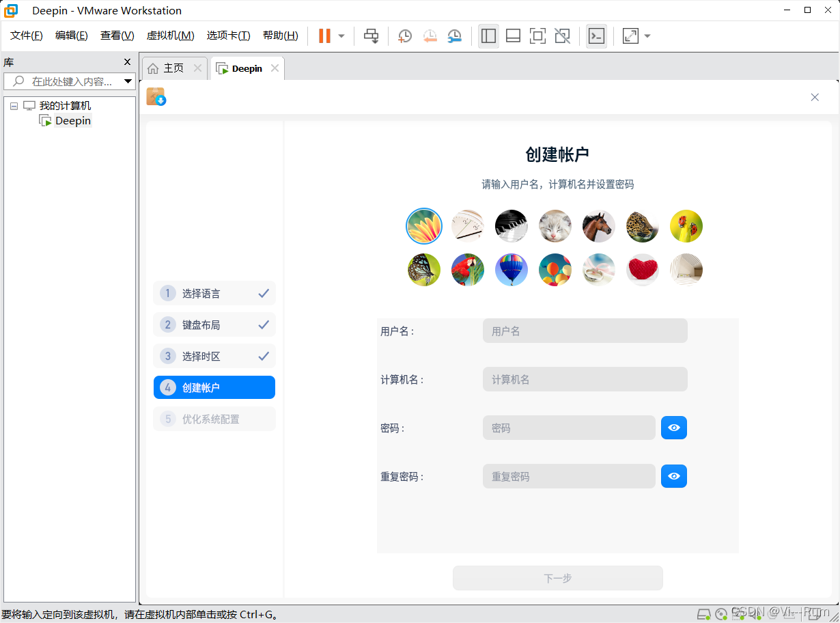The width and height of the screenshot is (840, 623).
Task: Show password with the eye toggle
Action: (674, 428)
